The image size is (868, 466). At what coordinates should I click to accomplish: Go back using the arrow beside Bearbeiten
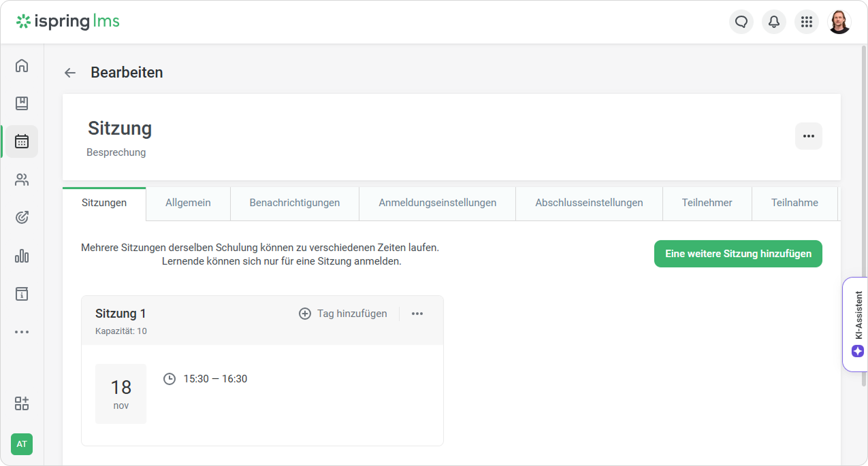pos(70,73)
